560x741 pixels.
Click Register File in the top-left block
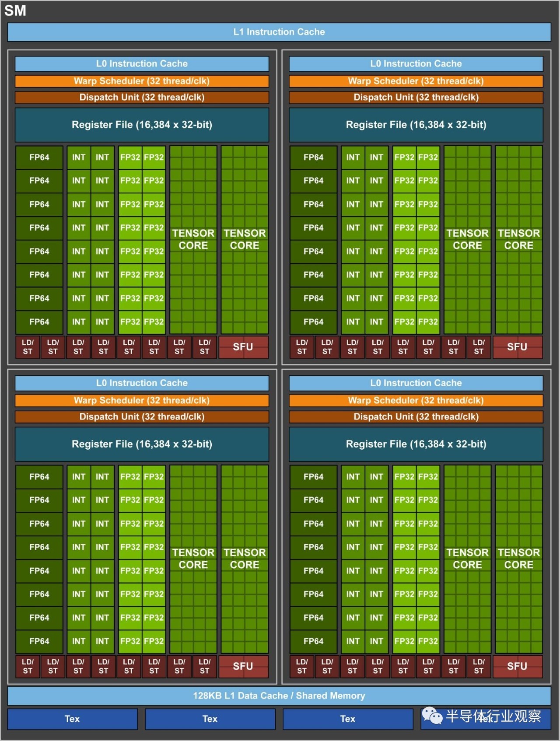142,125
